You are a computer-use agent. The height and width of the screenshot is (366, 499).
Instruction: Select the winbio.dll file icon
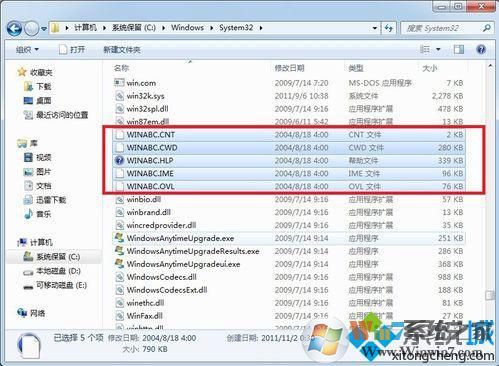(119, 199)
